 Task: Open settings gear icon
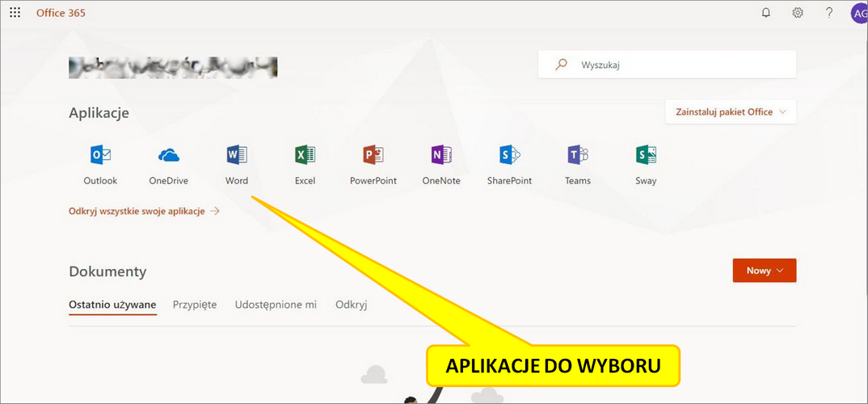click(x=798, y=13)
